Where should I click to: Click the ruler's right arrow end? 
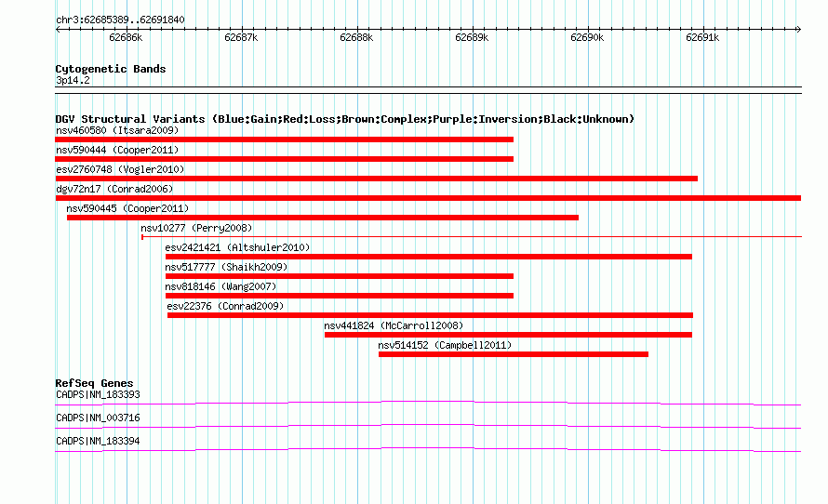coord(799,29)
